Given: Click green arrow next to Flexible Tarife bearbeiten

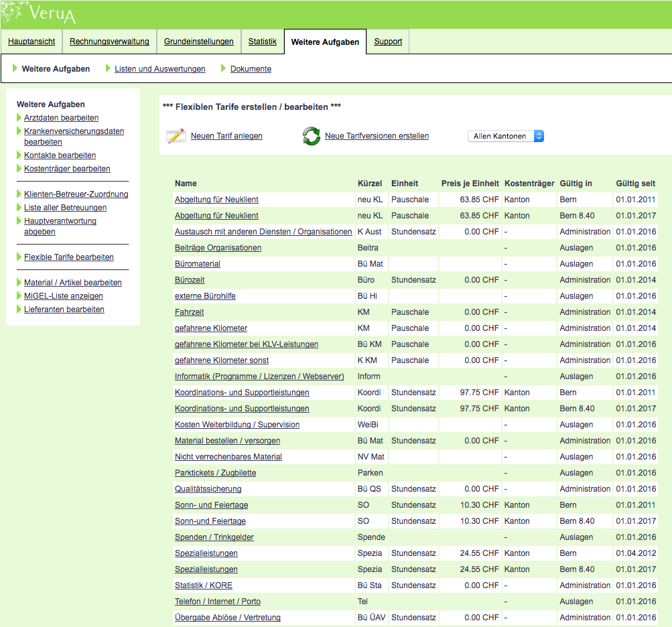Looking at the screenshot, I should (19, 257).
